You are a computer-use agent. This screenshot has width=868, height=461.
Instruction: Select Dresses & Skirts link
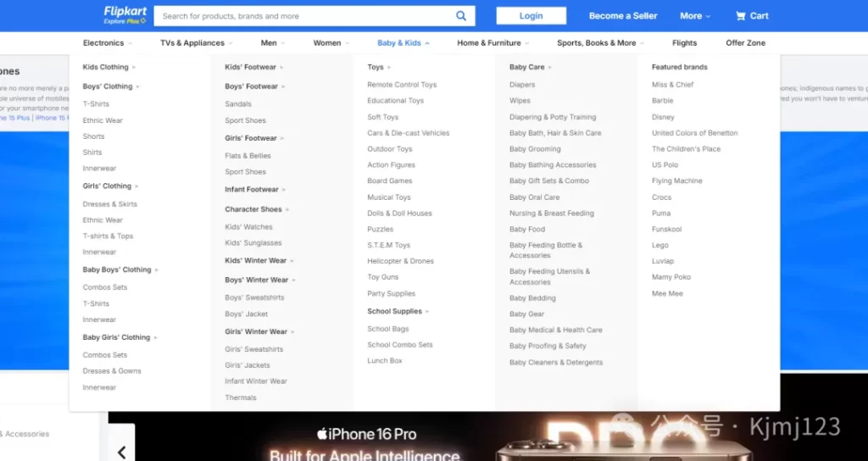pos(109,204)
